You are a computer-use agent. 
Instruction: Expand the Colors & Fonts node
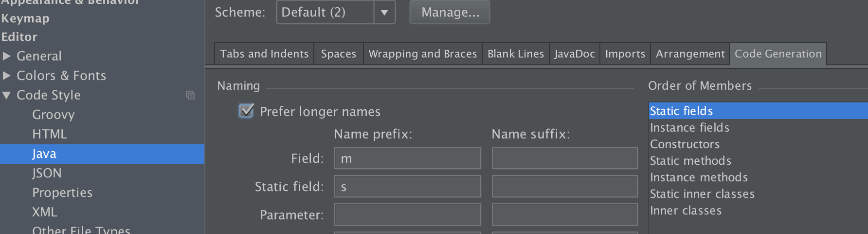pyautogui.click(x=7, y=76)
